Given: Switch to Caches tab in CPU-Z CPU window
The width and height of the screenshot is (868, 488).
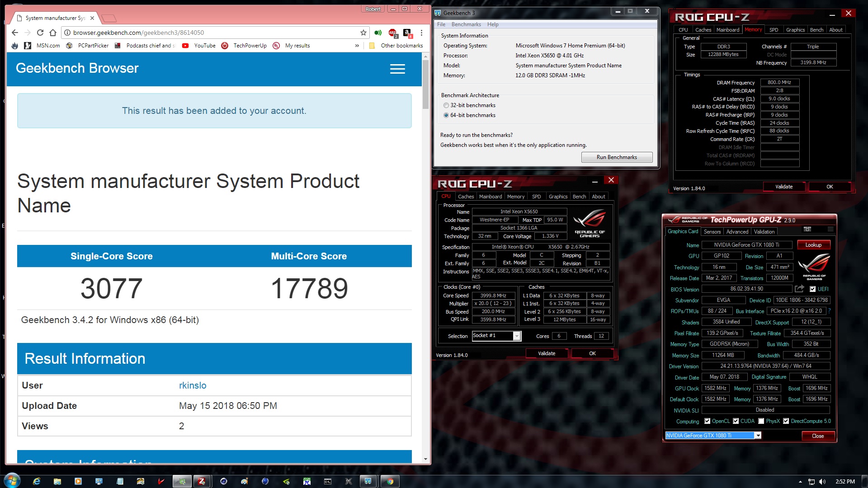Looking at the screenshot, I should click(x=466, y=197).
